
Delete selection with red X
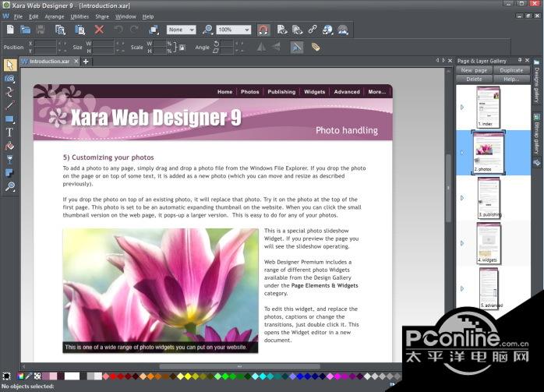pyautogui.click(x=99, y=30)
